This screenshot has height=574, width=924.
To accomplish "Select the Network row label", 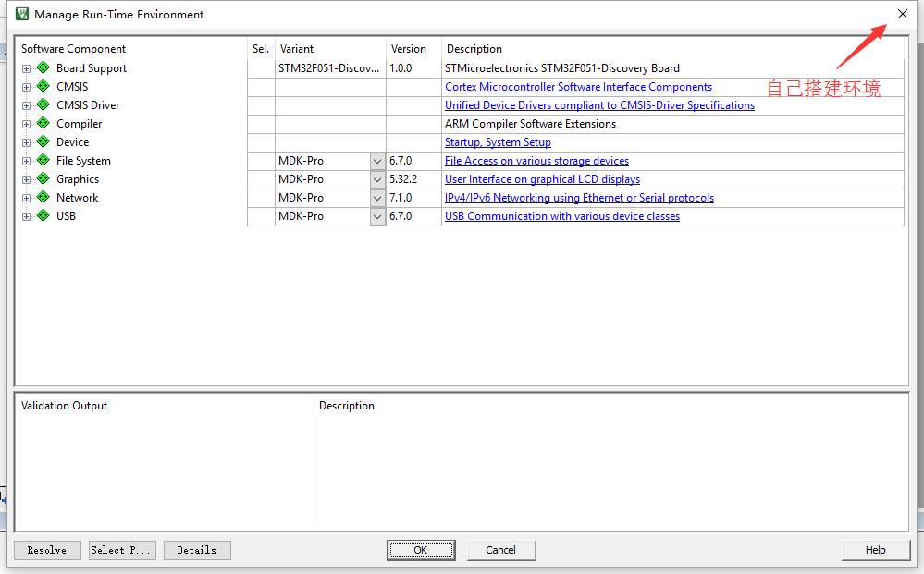I will [x=77, y=198].
